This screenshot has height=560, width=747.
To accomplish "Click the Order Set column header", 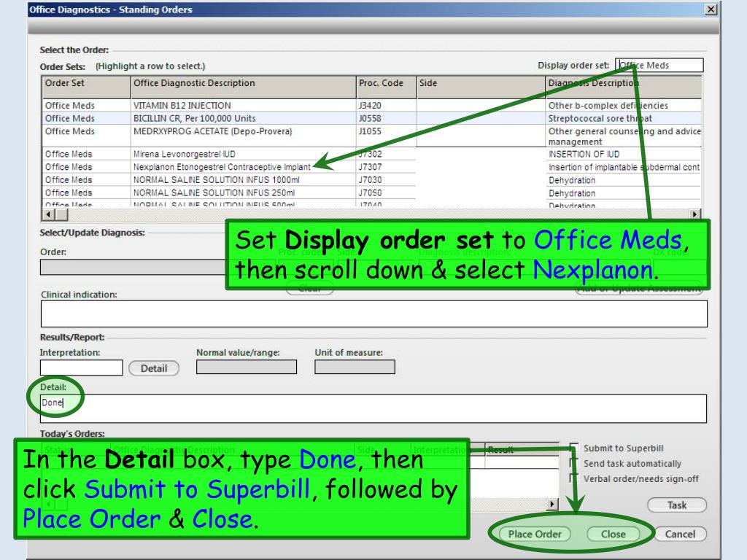I will point(86,87).
